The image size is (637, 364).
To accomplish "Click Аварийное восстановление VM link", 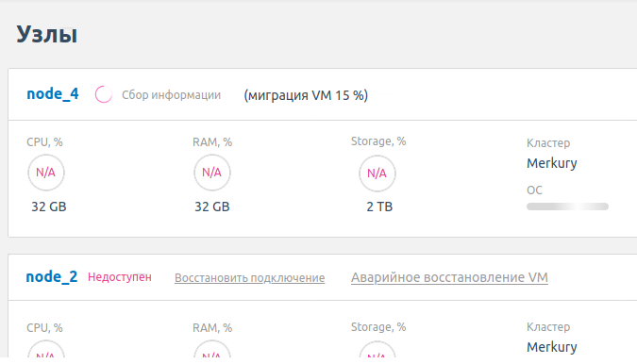I will (449, 277).
